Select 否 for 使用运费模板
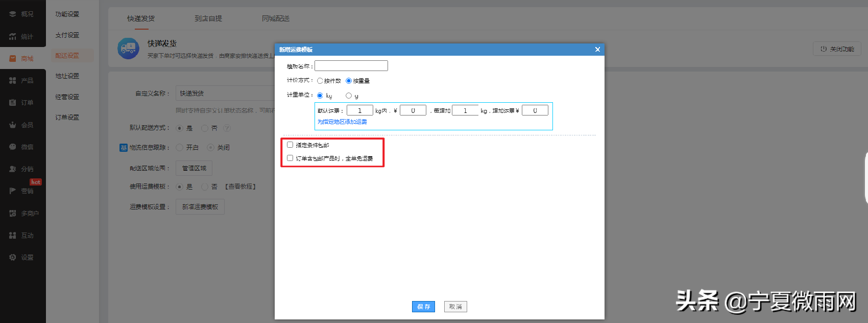This screenshot has height=323, width=868. [x=205, y=187]
